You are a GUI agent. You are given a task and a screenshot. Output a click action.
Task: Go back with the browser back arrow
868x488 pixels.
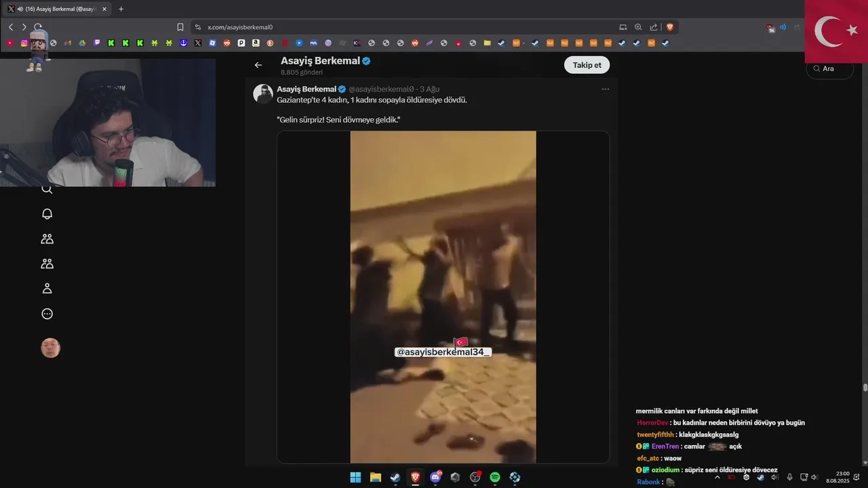11,27
